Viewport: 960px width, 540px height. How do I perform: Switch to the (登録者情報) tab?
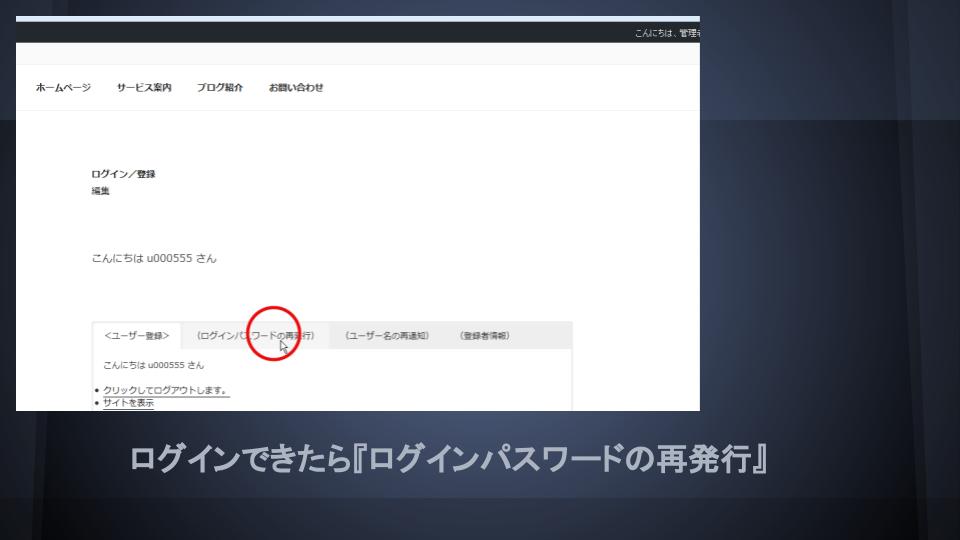(x=485, y=336)
